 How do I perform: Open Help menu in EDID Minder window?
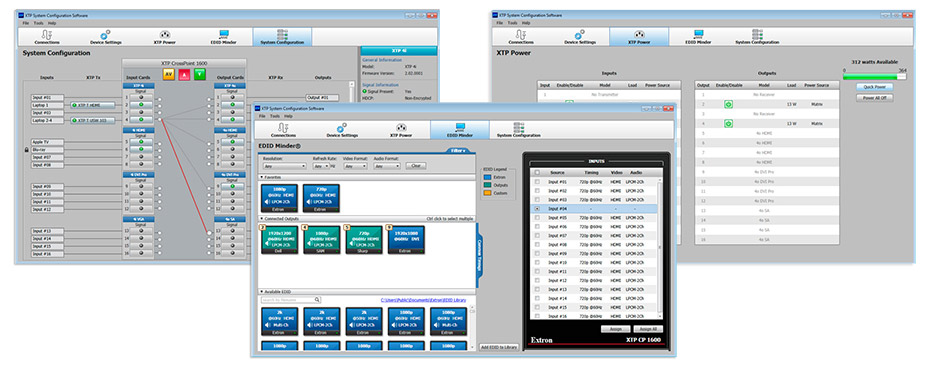point(289,116)
